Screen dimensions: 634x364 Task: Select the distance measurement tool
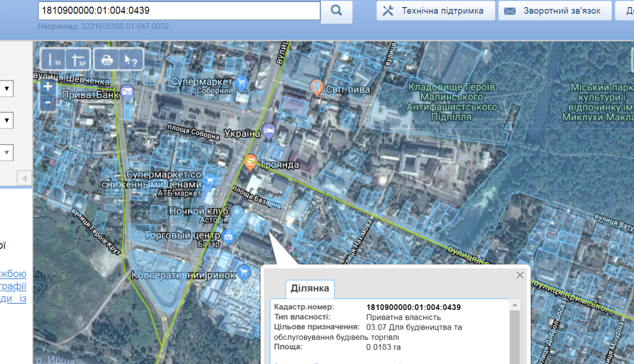click(53, 60)
